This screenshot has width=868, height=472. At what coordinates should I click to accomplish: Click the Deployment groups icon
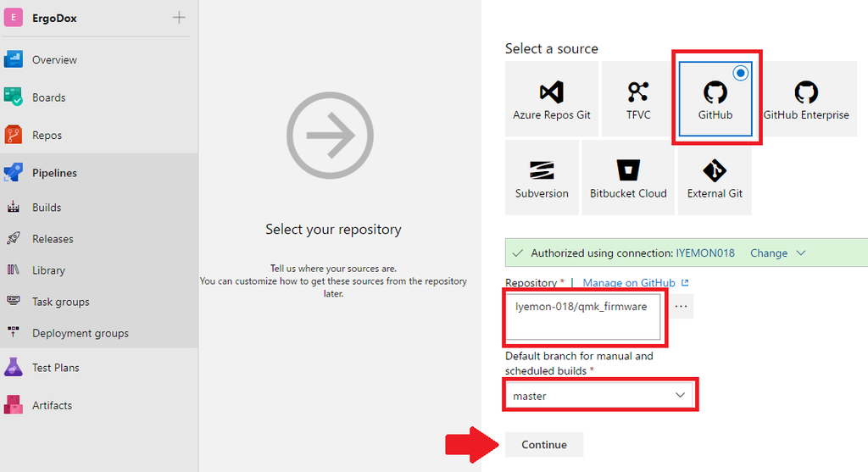[14, 332]
